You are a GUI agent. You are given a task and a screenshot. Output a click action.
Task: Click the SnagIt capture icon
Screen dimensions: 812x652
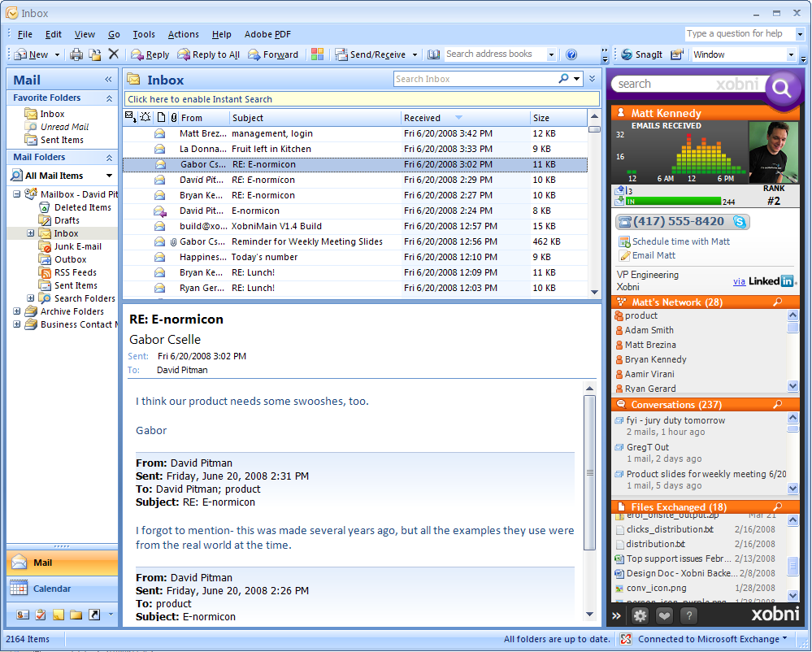(642, 54)
